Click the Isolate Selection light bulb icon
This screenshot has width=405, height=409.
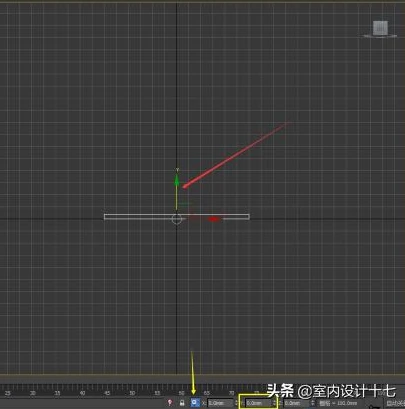point(170,403)
